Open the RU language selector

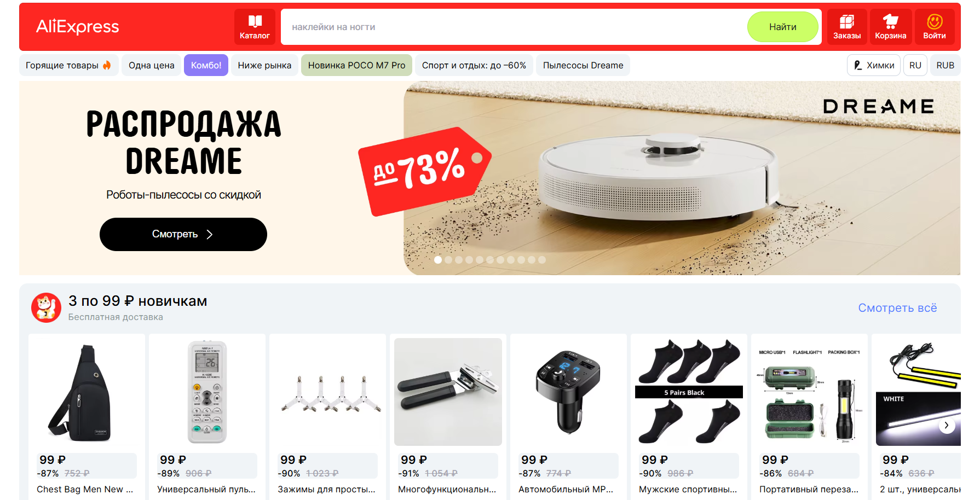pyautogui.click(x=915, y=65)
